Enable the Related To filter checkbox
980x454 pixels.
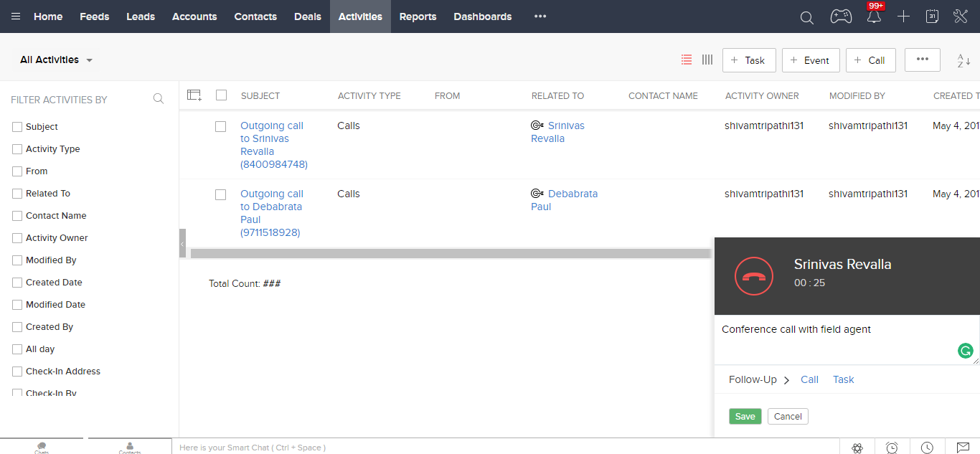point(17,194)
